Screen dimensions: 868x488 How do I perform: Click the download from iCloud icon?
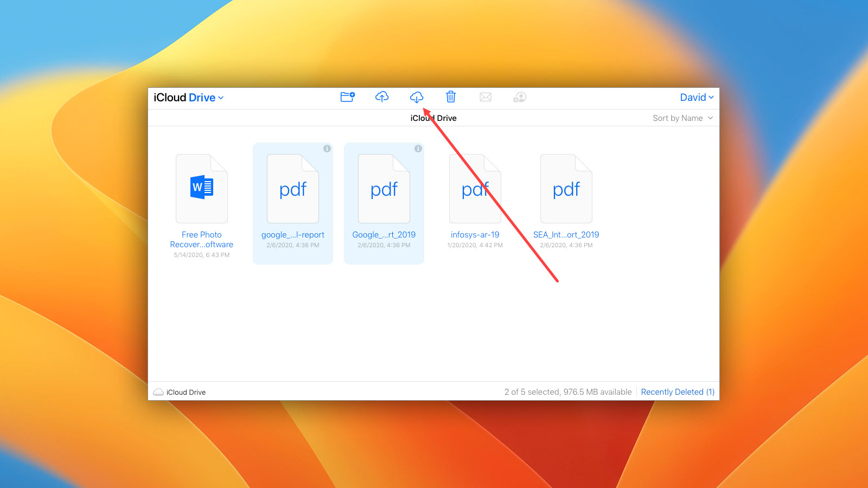coord(417,97)
